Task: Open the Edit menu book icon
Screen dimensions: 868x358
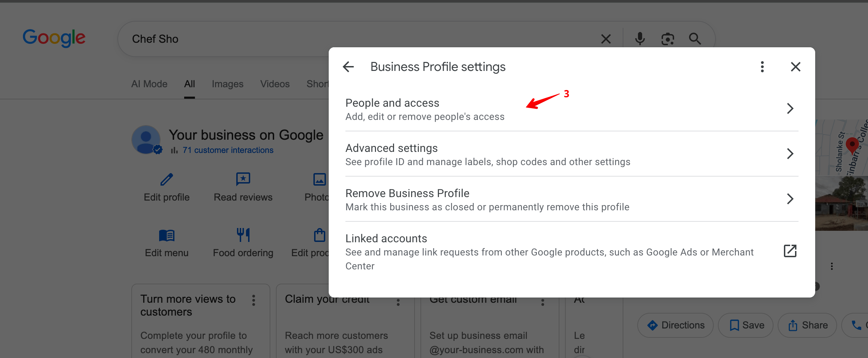Action: [167, 235]
